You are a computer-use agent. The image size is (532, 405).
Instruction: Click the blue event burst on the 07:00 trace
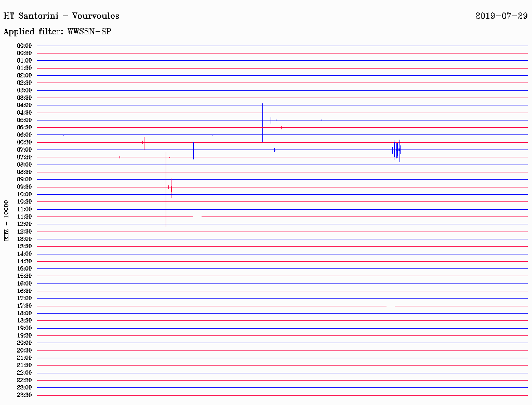(x=396, y=150)
